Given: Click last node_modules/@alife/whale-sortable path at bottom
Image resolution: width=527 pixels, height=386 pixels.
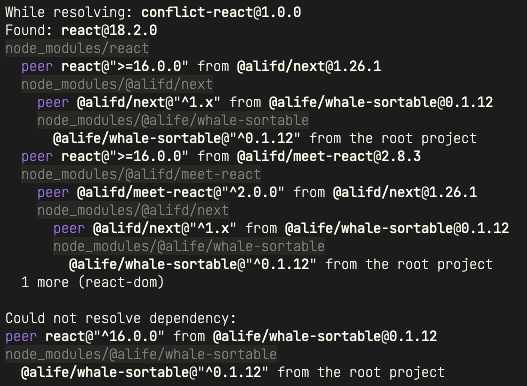Looking at the screenshot, I should [x=141, y=354].
